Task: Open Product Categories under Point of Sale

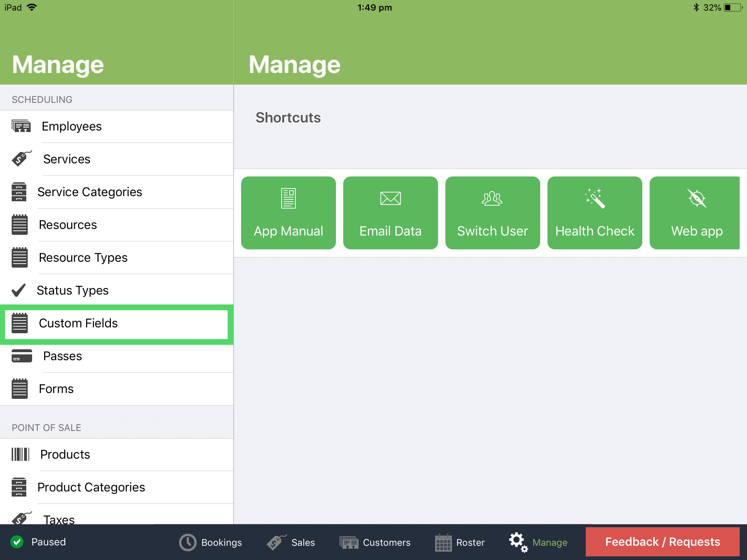Action: tap(91, 487)
